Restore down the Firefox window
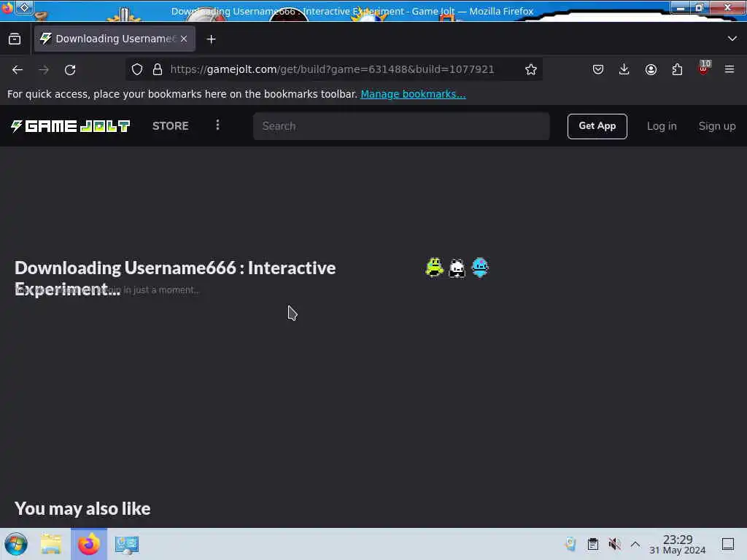 pos(700,7)
